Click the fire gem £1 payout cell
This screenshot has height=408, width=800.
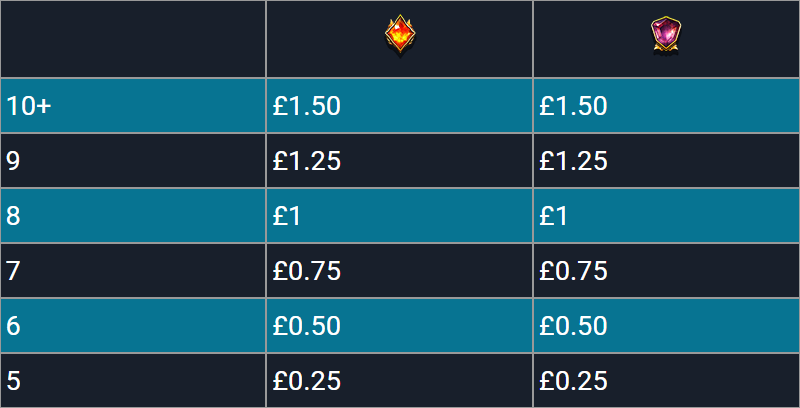click(x=399, y=216)
